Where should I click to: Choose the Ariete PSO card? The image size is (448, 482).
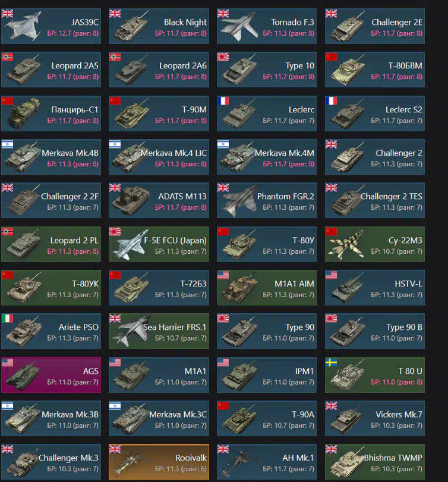click(x=51, y=331)
